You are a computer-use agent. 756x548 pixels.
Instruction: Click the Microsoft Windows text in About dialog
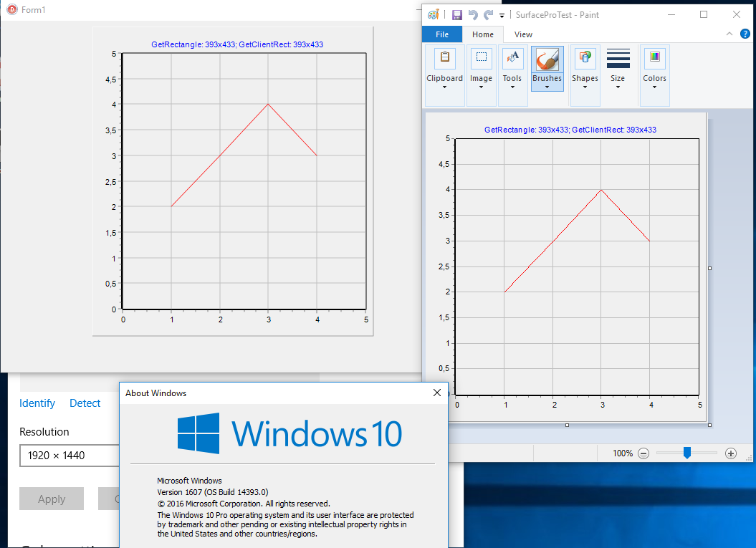point(189,481)
